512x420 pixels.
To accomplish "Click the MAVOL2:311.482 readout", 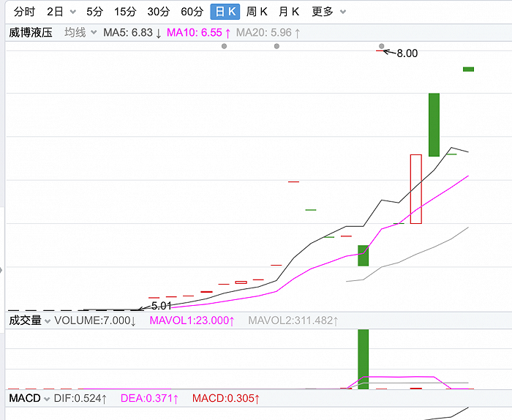I will (293, 320).
